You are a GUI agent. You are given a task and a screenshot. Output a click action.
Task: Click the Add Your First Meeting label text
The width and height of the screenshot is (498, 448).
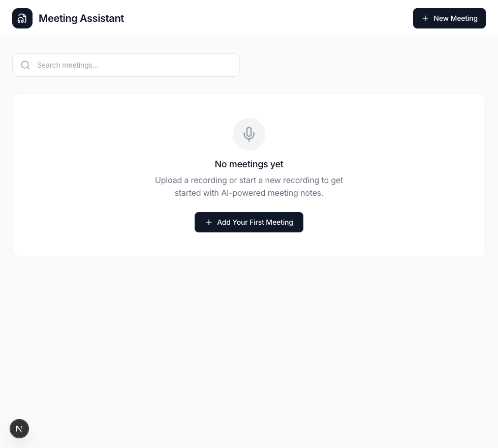pos(255,222)
